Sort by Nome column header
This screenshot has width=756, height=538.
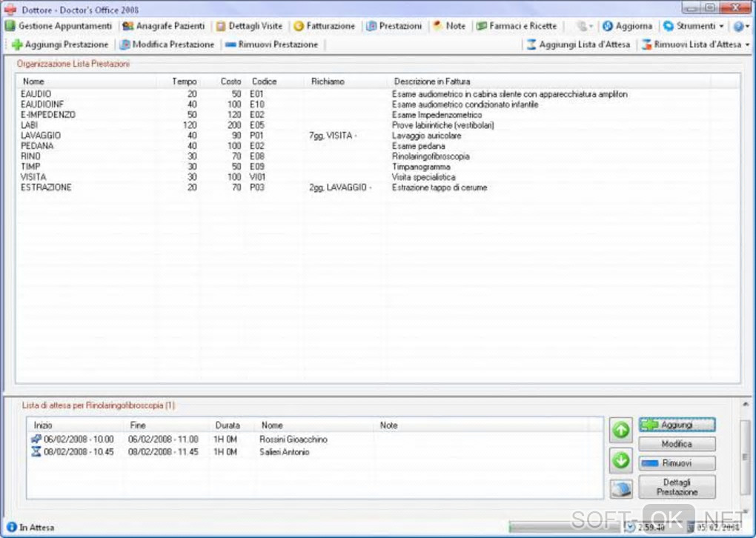coord(87,82)
